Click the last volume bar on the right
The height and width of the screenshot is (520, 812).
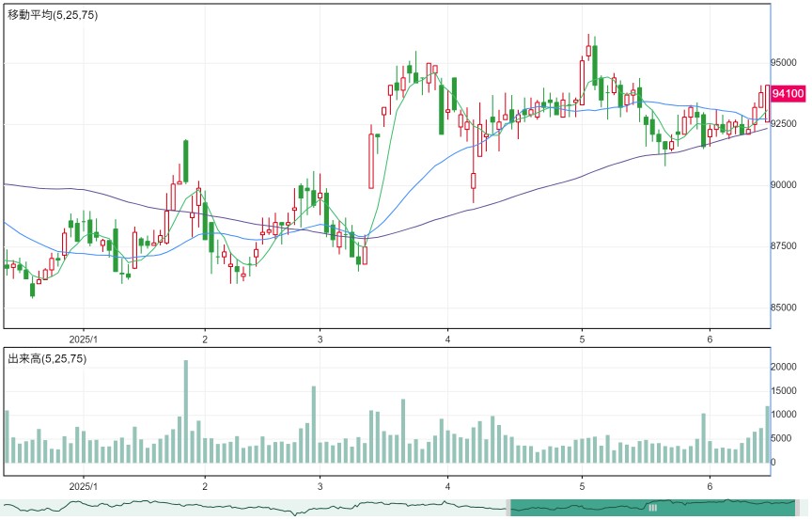coord(768,434)
